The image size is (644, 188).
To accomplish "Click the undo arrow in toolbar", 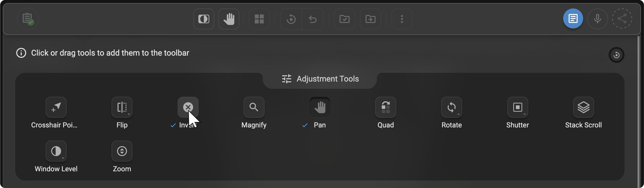I will (x=312, y=19).
